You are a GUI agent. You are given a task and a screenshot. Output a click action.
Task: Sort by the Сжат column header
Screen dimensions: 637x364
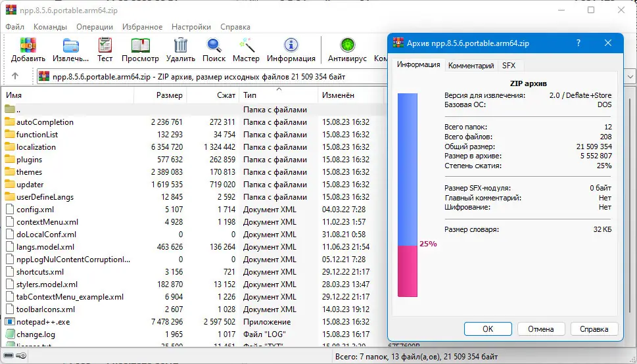click(x=213, y=95)
